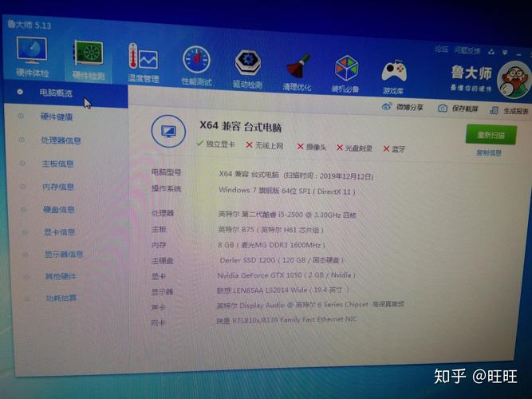Screen dimensions: 532x399
Task: Minimize the 鲁大师 window
Action: [518, 54]
